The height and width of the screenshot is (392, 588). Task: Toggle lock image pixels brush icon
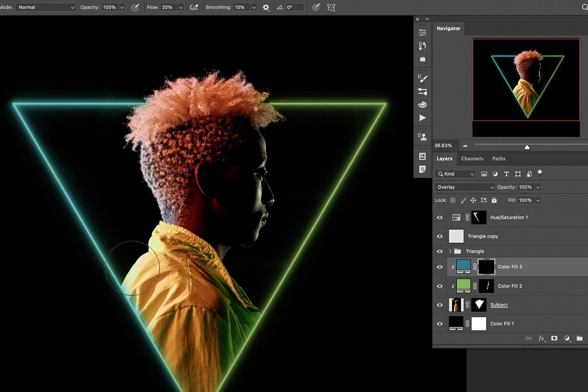(463, 200)
